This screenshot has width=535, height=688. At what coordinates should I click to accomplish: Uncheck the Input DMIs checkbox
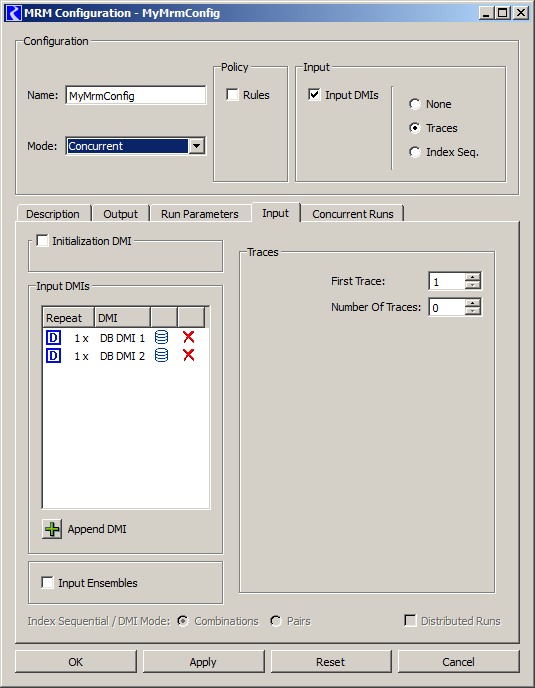click(x=314, y=94)
